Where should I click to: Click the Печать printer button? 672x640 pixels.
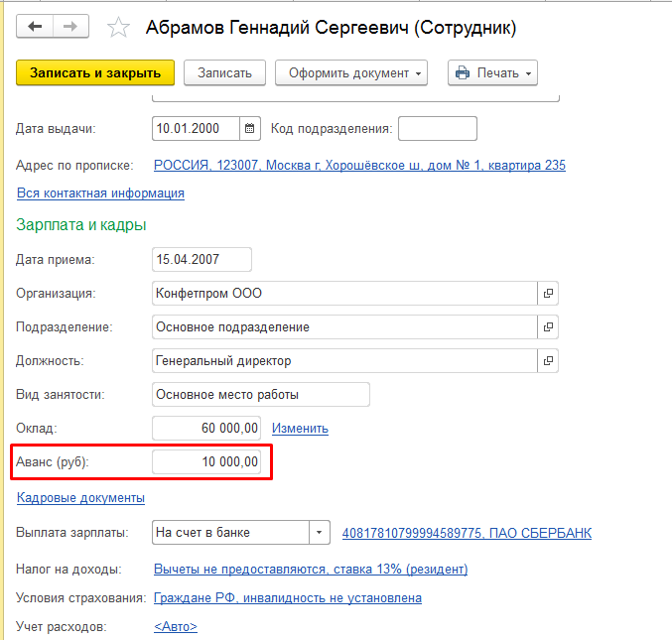coord(491,73)
